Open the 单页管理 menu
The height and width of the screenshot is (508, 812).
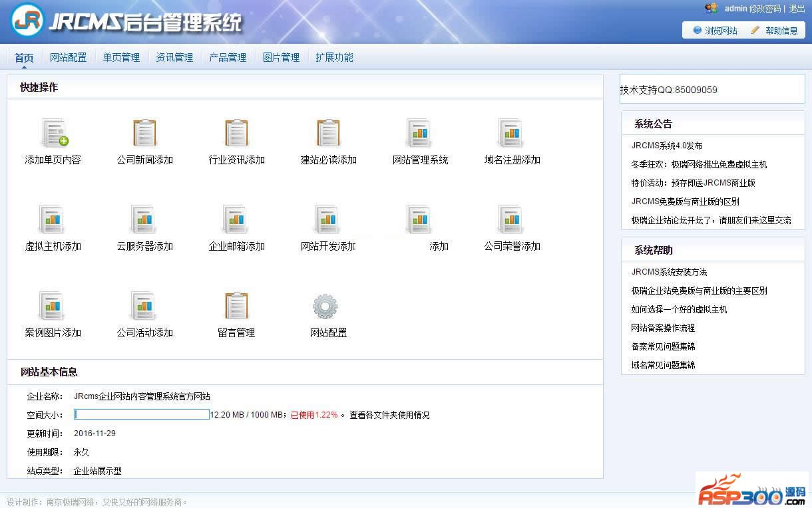(x=121, y=57)
